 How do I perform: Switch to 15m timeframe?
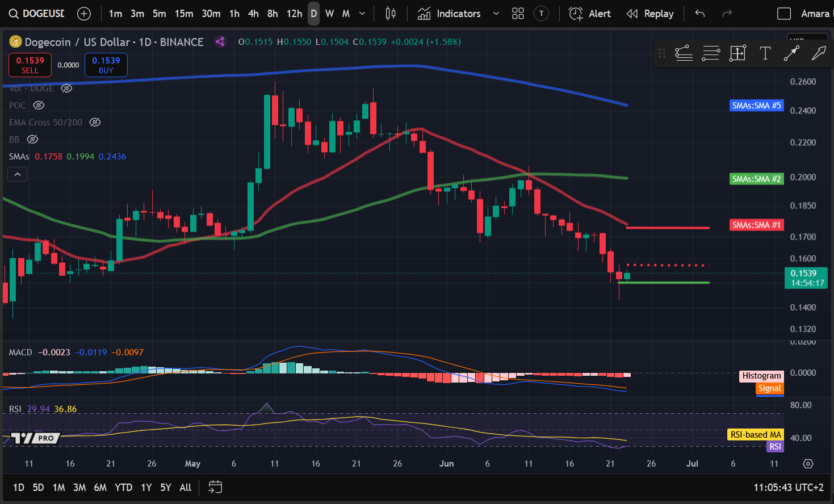tap(183, 14)
